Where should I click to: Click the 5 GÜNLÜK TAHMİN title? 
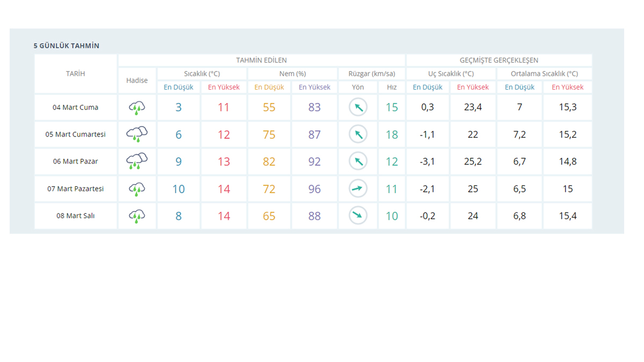tap(67, 46)
